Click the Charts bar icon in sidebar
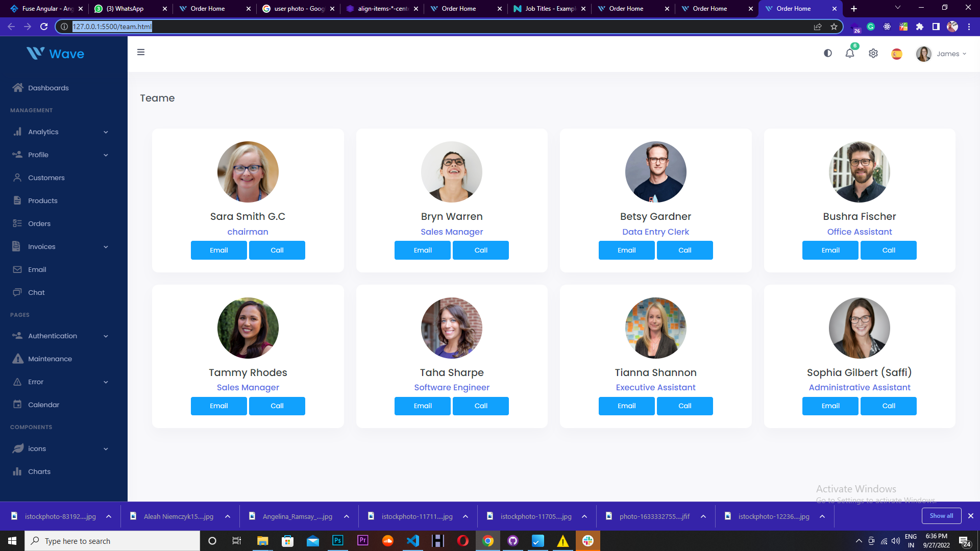The image size is (980, 551). pyautogui.click(x=17, y=471)
